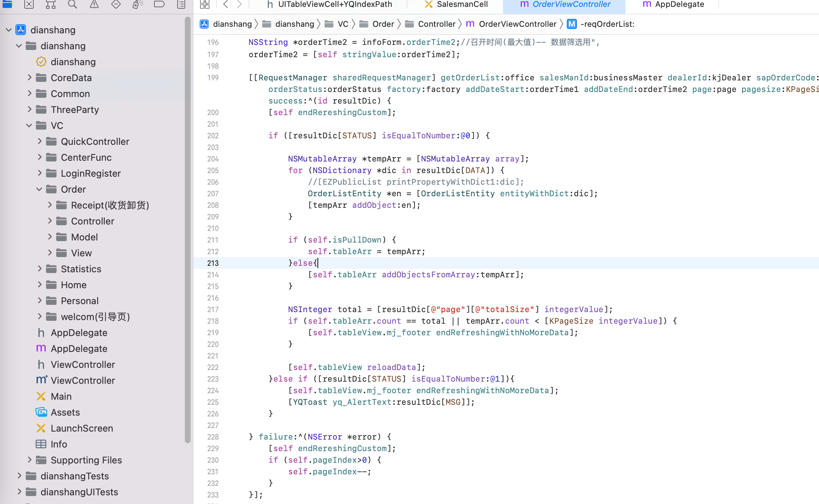Open the Source Control navigator
The image size is (819, 504).
29,4
